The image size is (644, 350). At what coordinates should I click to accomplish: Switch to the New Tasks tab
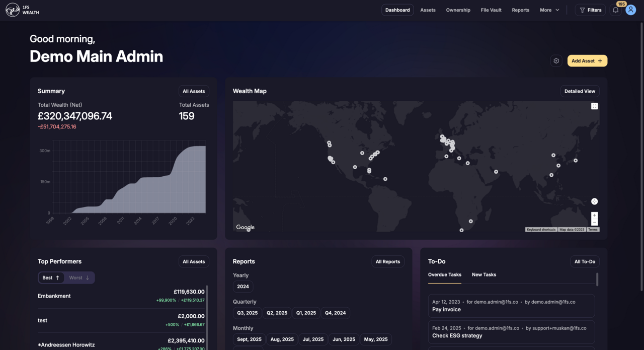coord(484,275)
